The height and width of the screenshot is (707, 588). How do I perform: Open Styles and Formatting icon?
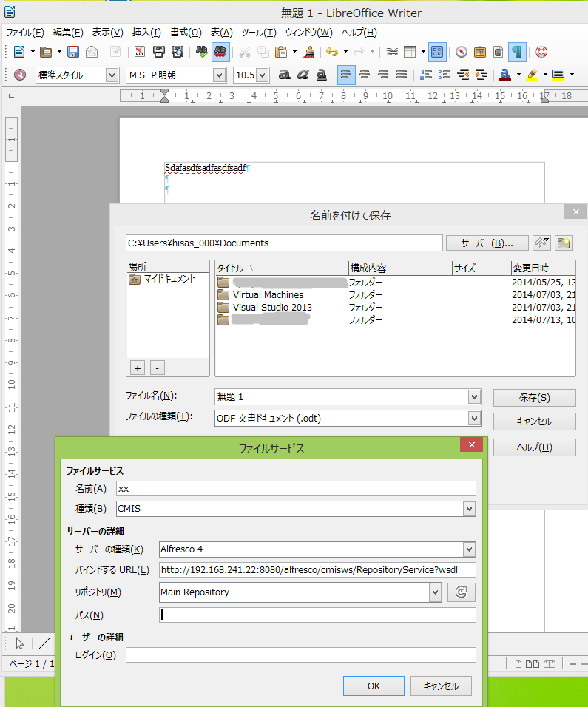pos(20,75)
